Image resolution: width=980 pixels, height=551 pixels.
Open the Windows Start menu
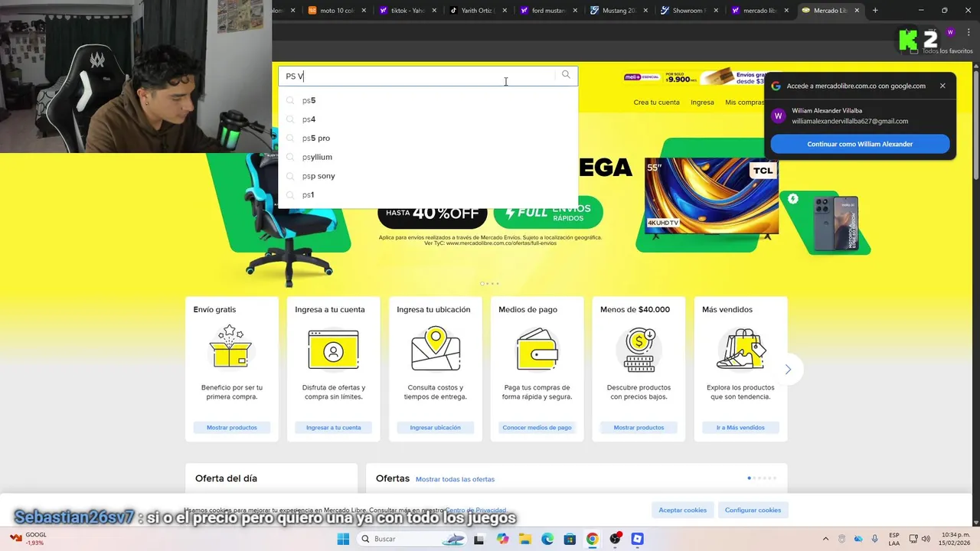(343, 539)
